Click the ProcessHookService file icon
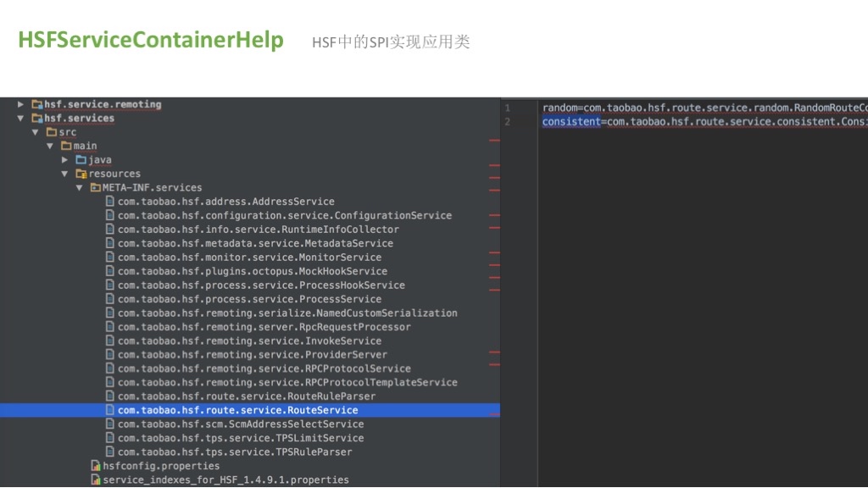This screenshot has height=488, width=868. tap(109, 285)
